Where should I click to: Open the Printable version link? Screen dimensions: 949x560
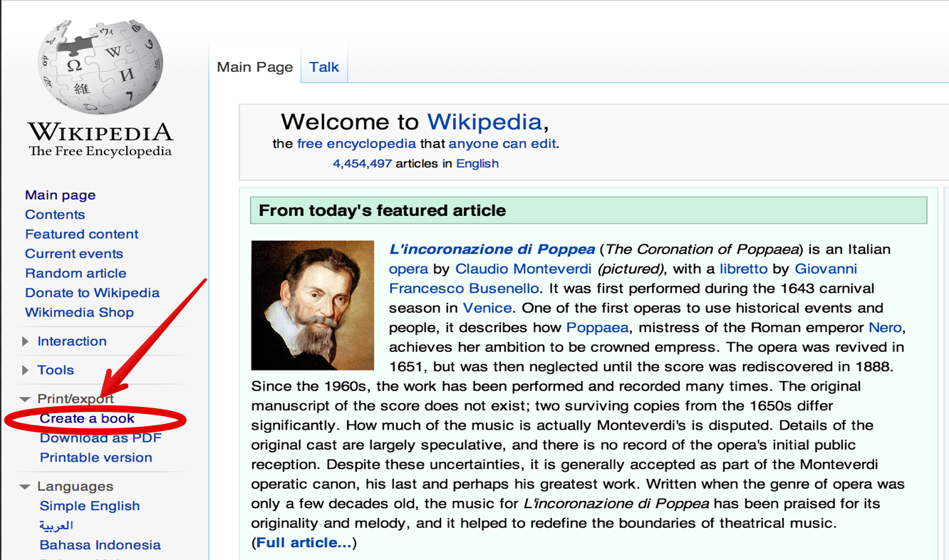96,457
